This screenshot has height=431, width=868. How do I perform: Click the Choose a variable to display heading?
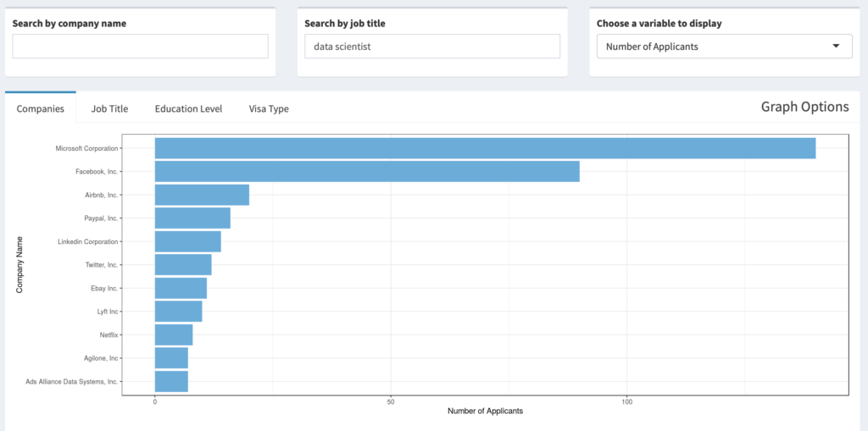click(x=659, y=24)
